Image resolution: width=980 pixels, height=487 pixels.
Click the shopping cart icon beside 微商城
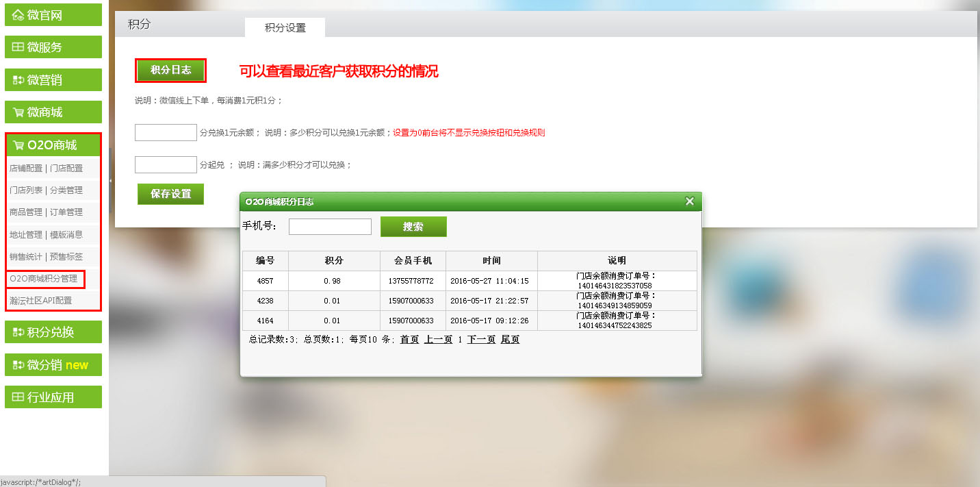[x=18, y=112]
